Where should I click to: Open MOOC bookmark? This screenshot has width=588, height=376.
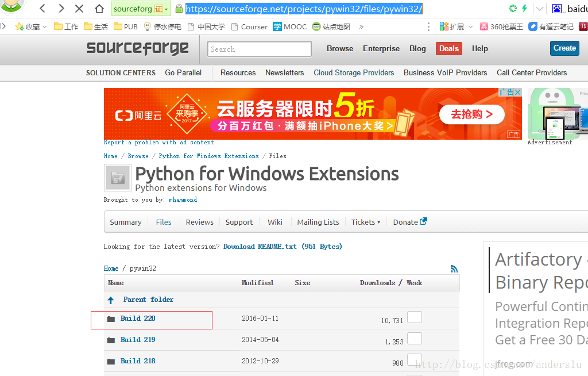tap(289, 26)
